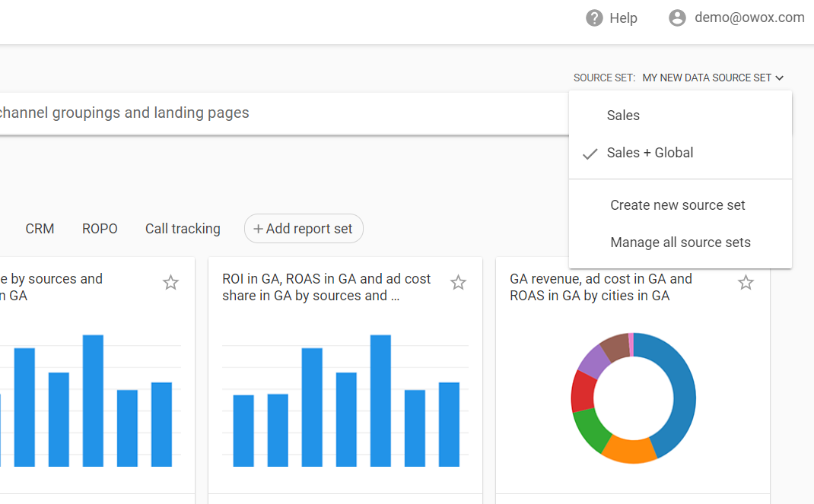
Task: Click the channel groupings and landing pages search field
Action: tap(285, 113)
